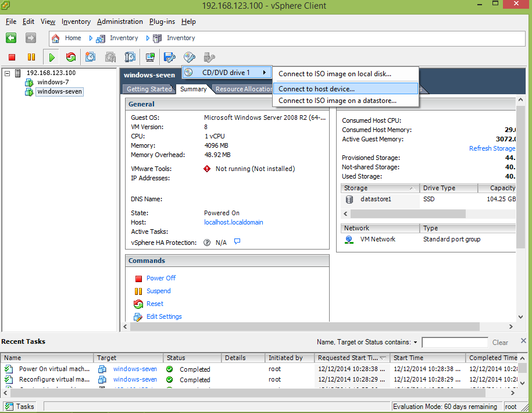Image resolution: width=532 pixels, height=413 pixels.
Task: Open the Administration menu
Action: coord(120,22)
